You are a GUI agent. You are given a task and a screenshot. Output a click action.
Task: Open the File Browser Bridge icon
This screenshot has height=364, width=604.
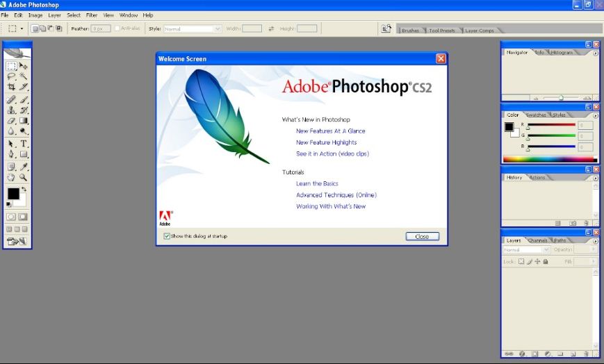386,28
